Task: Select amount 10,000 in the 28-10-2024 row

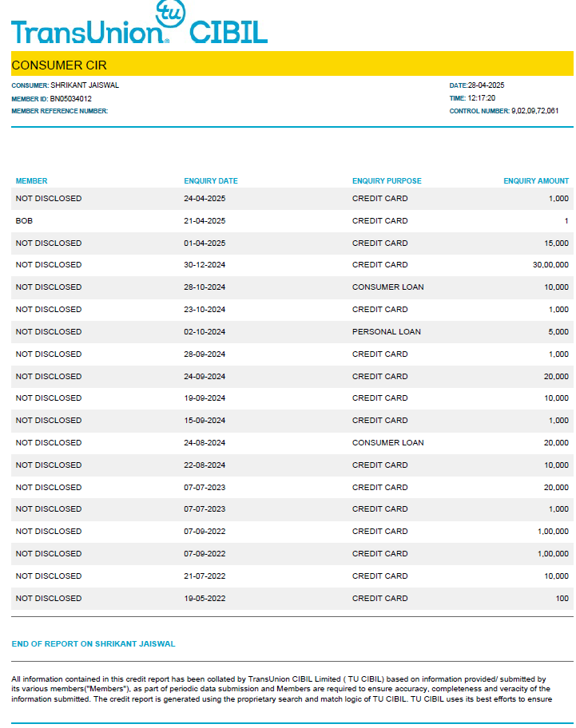Action: pos(557,287)
